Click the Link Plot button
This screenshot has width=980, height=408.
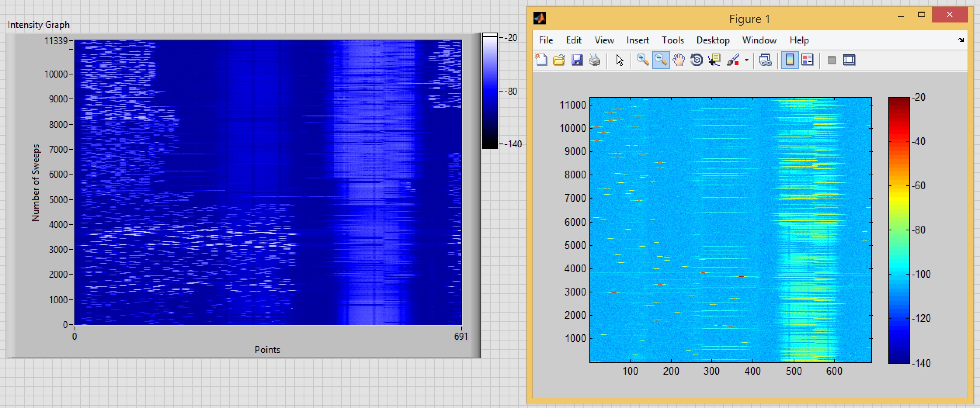coord(765,60)
